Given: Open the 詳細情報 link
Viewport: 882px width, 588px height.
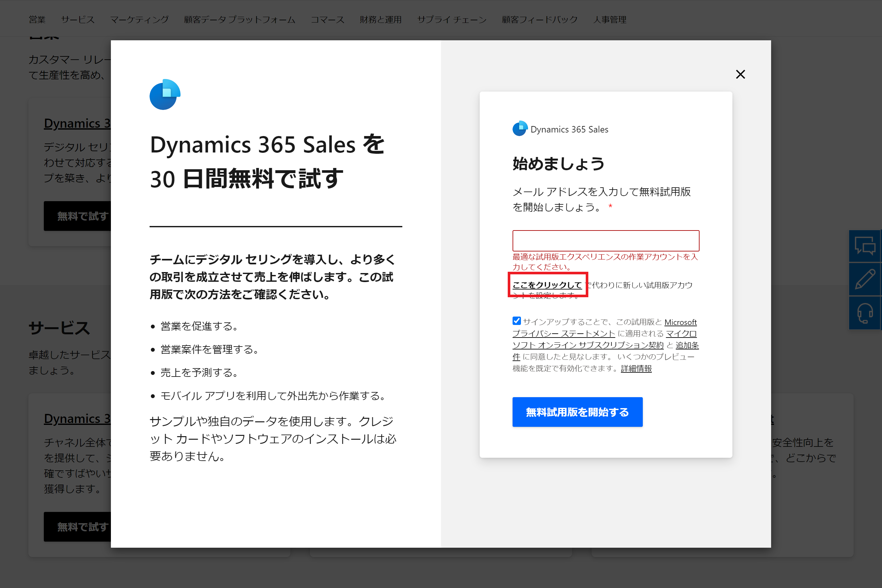Looking at the screenshot, I should pos(636,368).
